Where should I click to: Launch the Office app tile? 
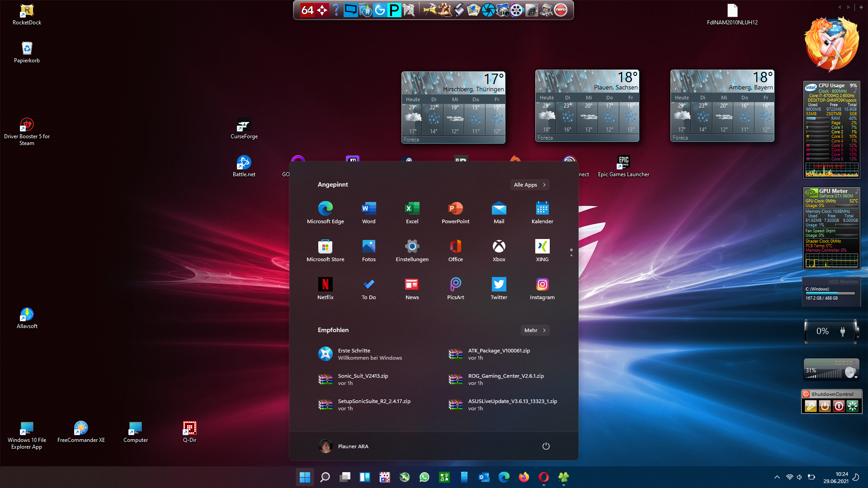456,250
